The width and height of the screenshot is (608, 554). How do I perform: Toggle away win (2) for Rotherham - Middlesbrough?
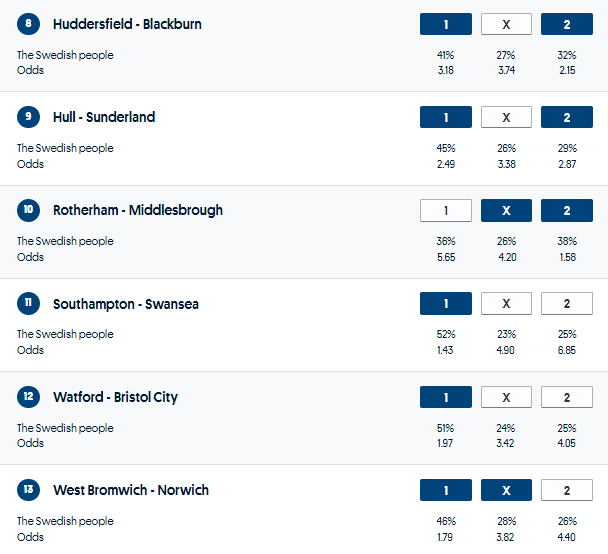click(x=566, y=210)
